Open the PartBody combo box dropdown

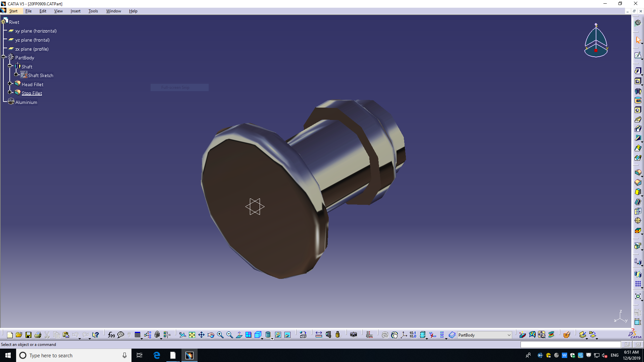pos(508,335)
